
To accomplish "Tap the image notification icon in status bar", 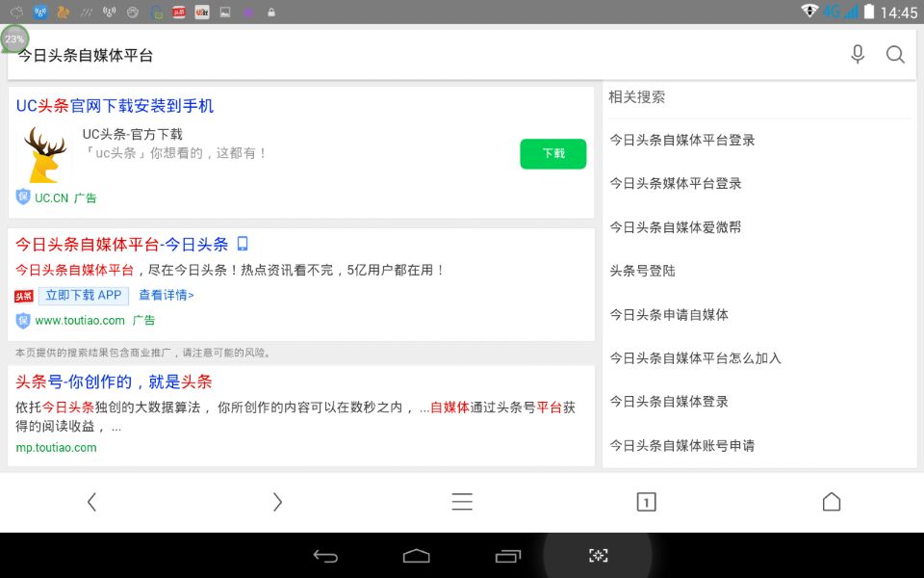I will tap(225, 12).
